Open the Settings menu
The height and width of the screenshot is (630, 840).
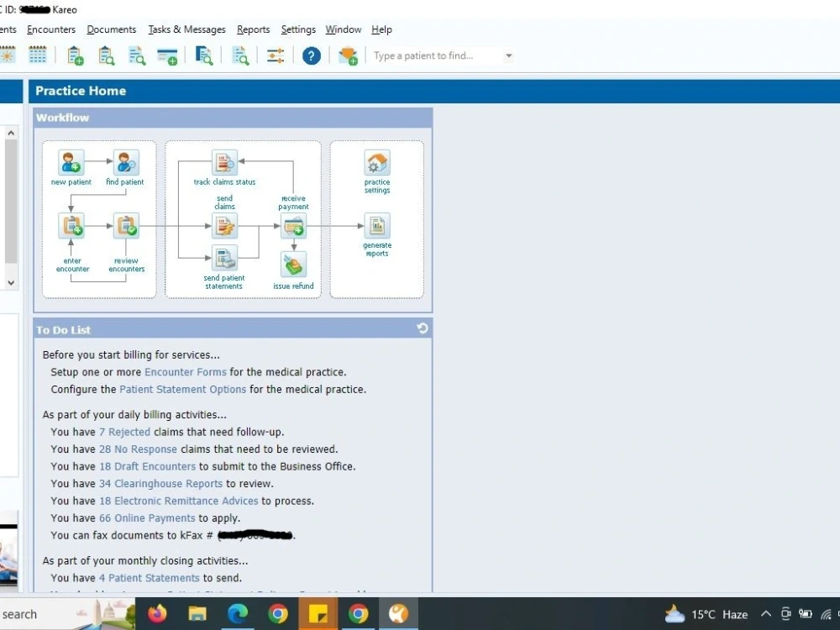pos(298,29)
